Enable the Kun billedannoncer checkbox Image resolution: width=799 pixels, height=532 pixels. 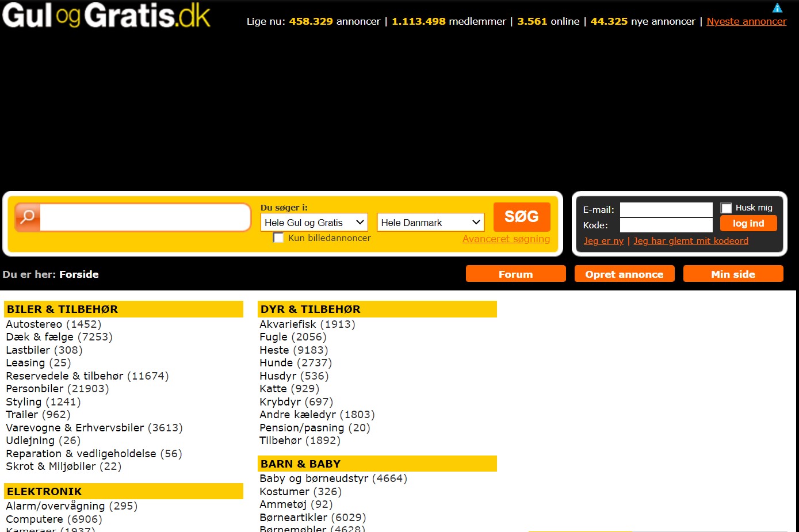(x=278, y=238)
